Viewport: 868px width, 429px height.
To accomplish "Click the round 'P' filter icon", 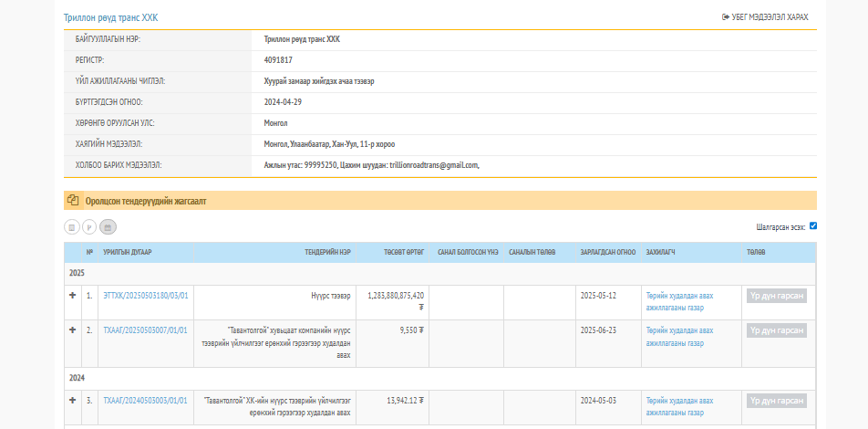I will 89,226.
